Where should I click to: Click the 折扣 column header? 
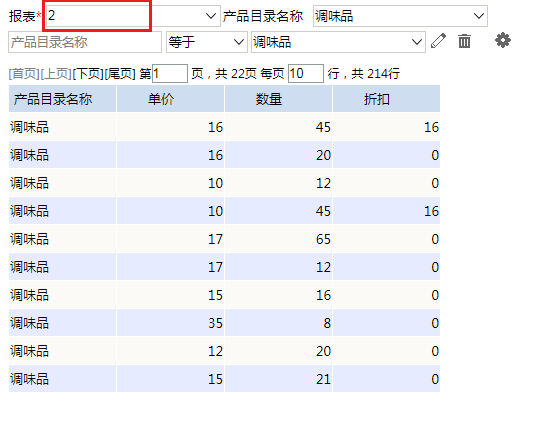tap(386, 99)
